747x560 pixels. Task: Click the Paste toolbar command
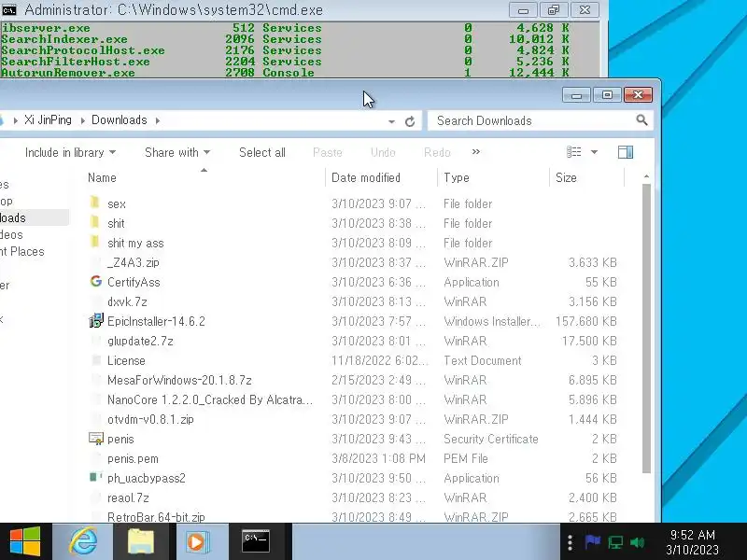(328, 152)
